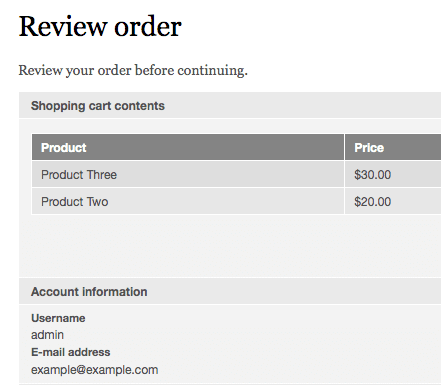Click empty space beneath the cart table

pyautogui.click(x=230, y=246)
